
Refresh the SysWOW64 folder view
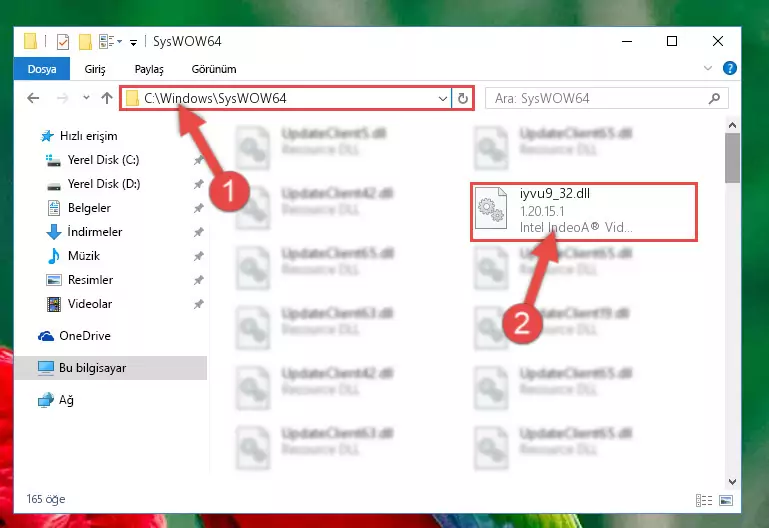(462, 99)
